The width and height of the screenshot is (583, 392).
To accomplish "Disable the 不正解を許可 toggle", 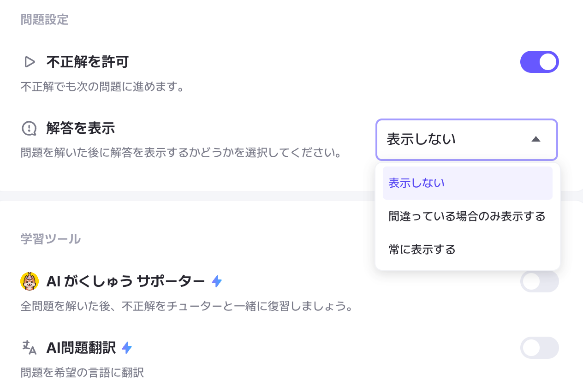I will pyautogui.click(x=540, y=62).
